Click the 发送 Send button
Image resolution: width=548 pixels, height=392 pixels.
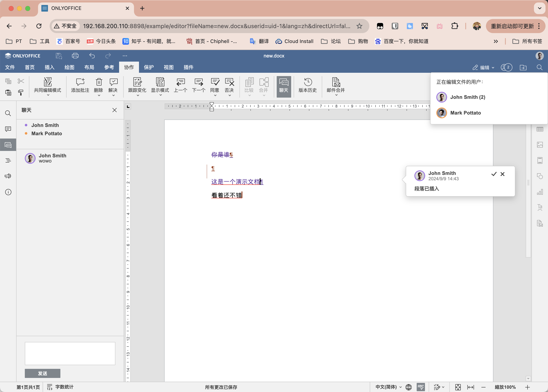(42, 373)
